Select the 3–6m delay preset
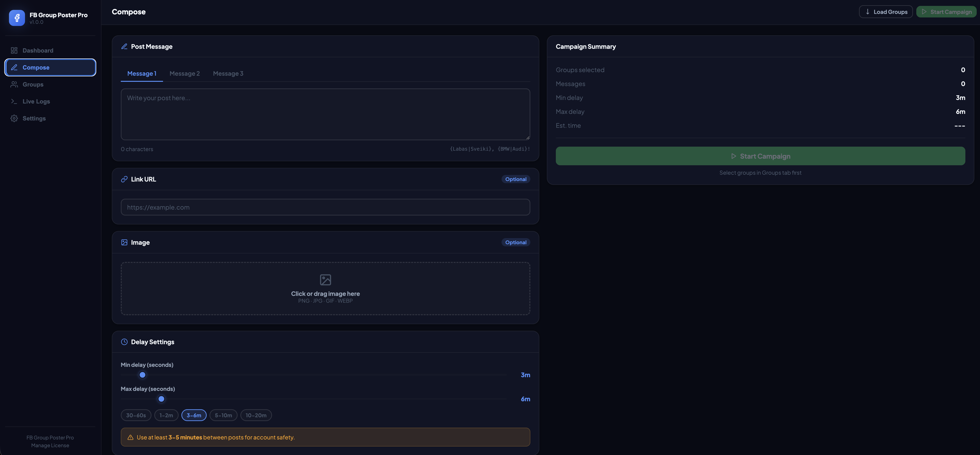This screenshot has height=455, width=980. pyautogui.click(x=194, y=415)
